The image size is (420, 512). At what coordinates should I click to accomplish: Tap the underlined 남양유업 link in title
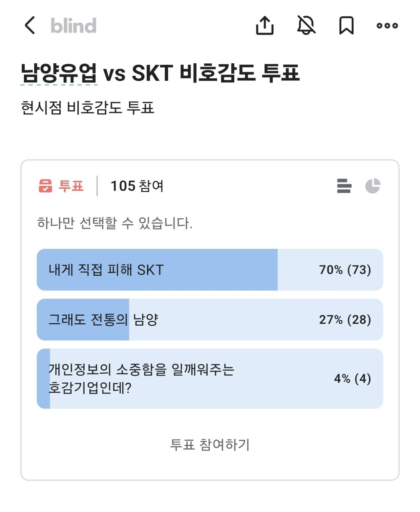tap(59, 73)
